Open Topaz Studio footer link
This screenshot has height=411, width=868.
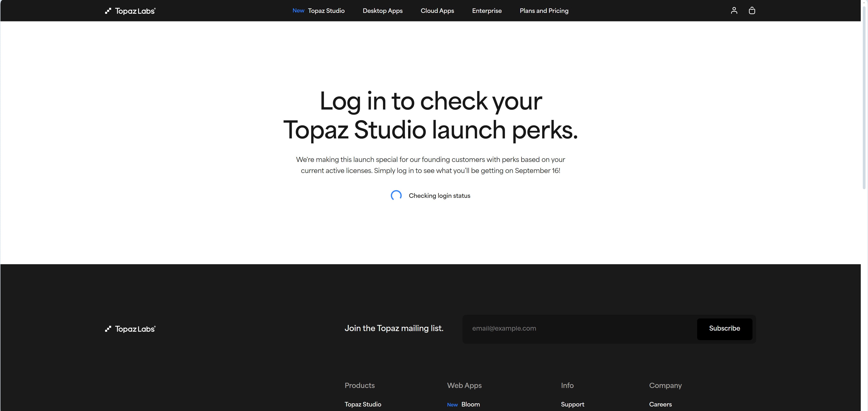(363, 404)
